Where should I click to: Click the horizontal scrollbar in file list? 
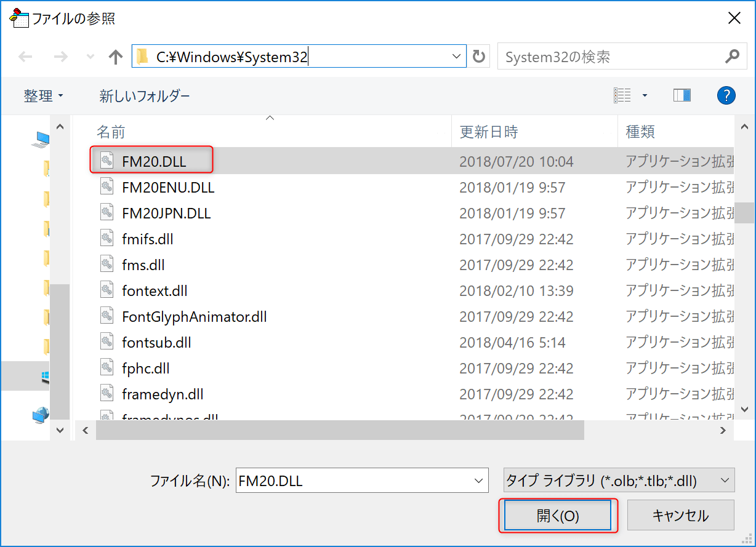click(340, 431)
